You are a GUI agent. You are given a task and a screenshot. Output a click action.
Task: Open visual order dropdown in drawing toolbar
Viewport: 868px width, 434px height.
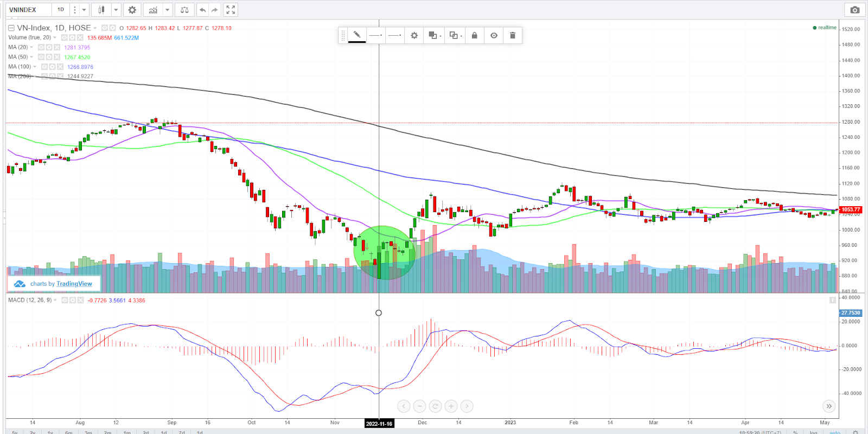(x=435, y=35)
